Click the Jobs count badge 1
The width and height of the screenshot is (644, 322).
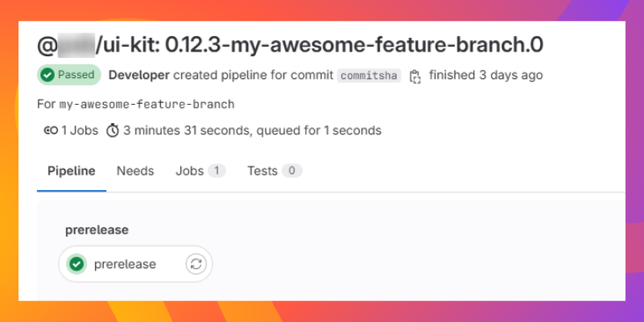217,171
